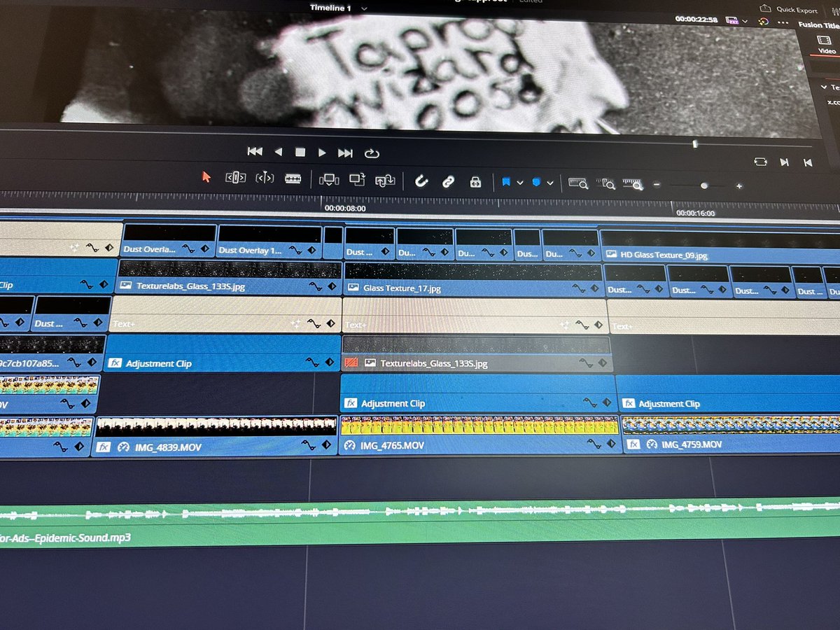840x630 pixels.
Task: Pick the Blade Edit razor tool
Action: coord(293,178)
